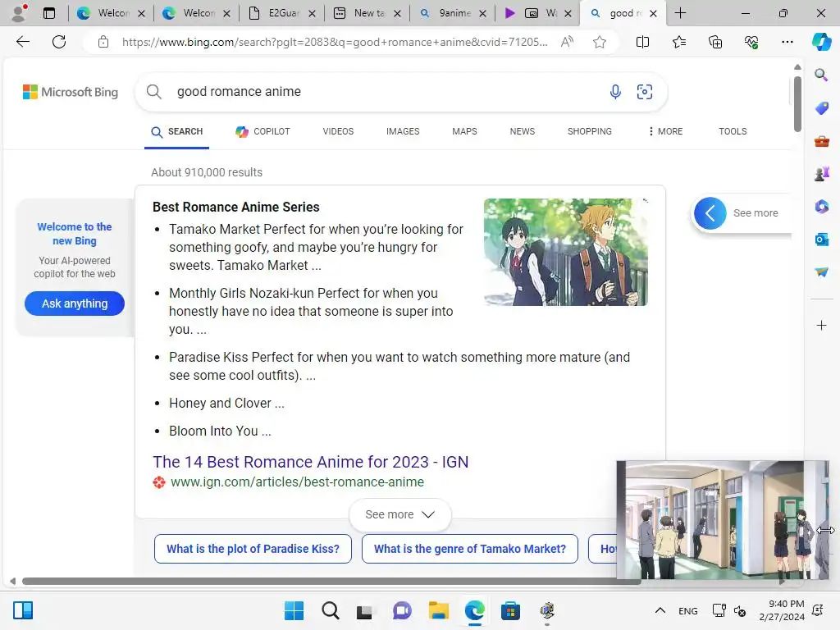Refresh the current page
The height and width of the screenshot is (630, 840).
pos(59,42)
